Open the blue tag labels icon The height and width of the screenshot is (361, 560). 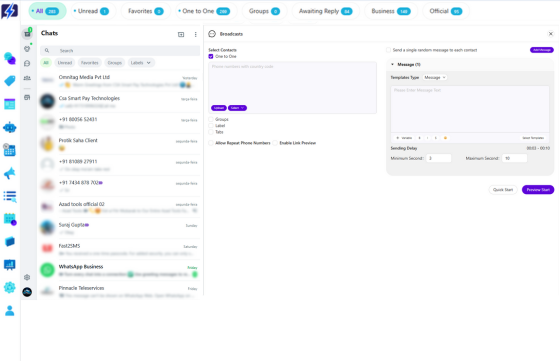point(10,81)
